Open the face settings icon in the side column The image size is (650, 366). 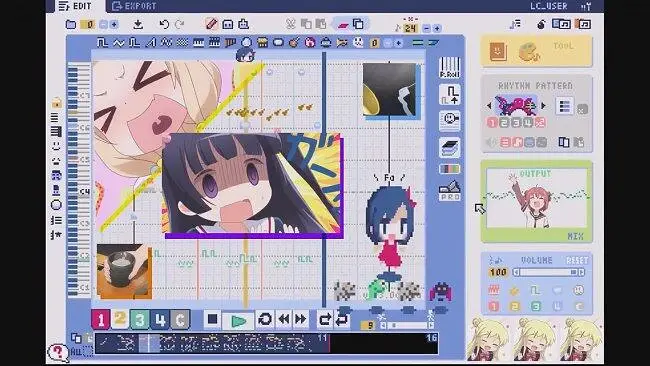point(449,121)
